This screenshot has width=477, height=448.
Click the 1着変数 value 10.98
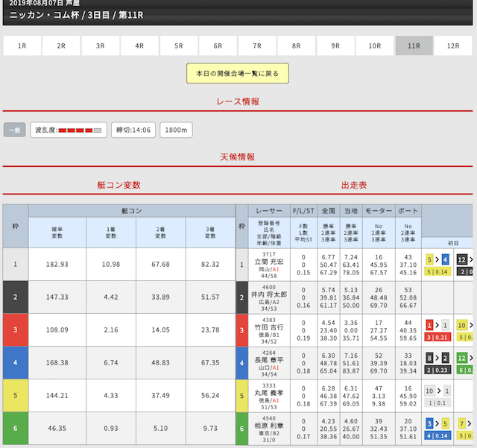pyautogui.click(x=111, y=264)
